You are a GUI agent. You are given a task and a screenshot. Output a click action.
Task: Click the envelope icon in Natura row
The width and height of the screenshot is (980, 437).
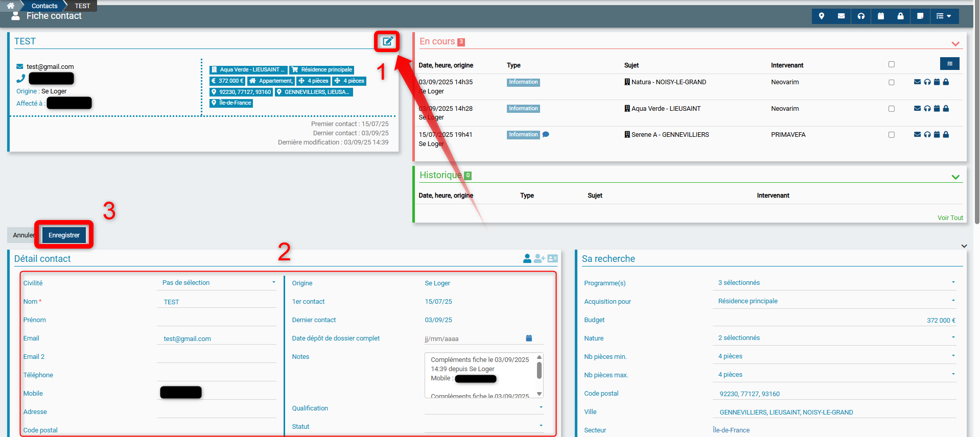click(917, 82)
